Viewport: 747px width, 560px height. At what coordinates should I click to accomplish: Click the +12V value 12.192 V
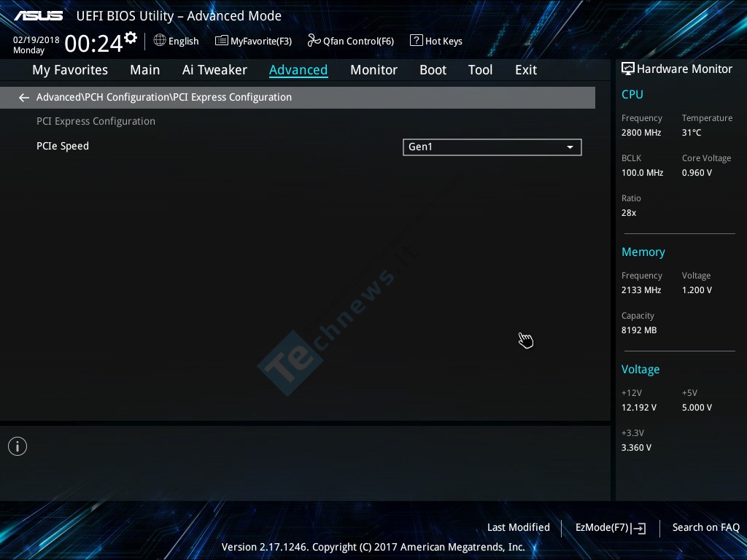point(639,408)
